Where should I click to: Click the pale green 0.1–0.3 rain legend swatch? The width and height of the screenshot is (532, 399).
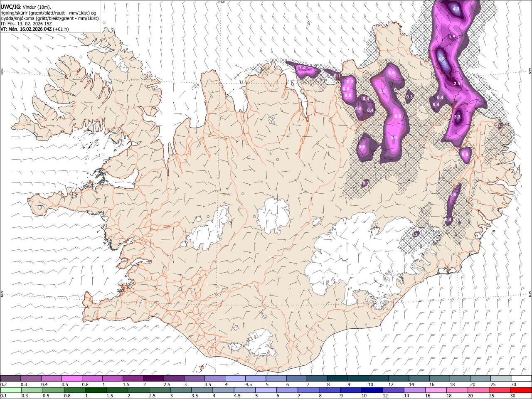click(x=11, y=390)
